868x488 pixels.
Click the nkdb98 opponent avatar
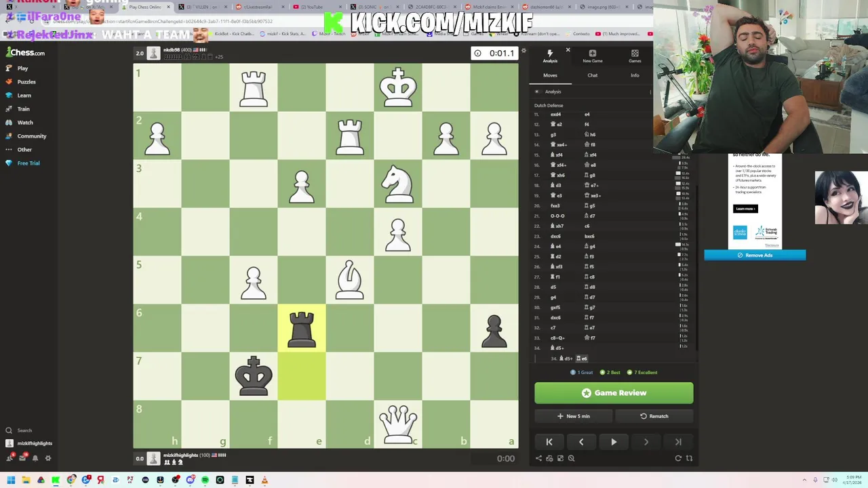(153, 53)
